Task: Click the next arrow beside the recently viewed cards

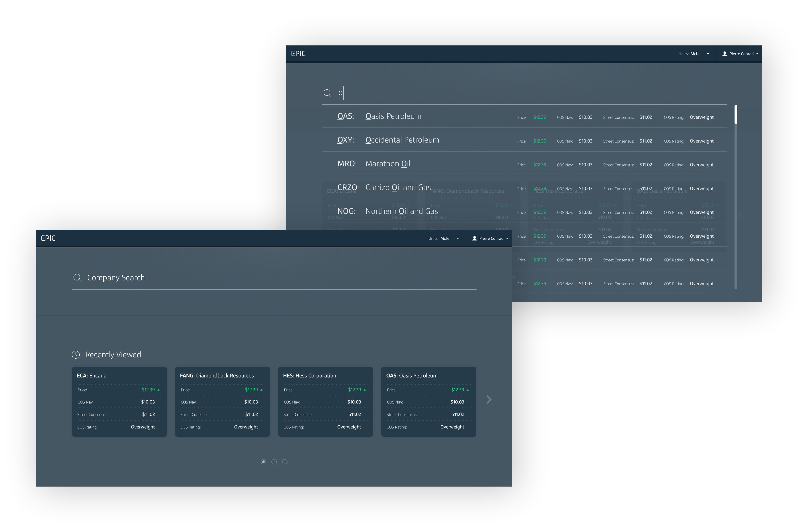Action: [489, 399]
